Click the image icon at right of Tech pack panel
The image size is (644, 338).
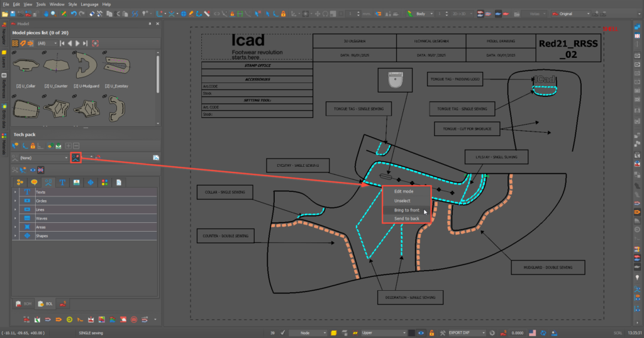(x=155, y=157)
